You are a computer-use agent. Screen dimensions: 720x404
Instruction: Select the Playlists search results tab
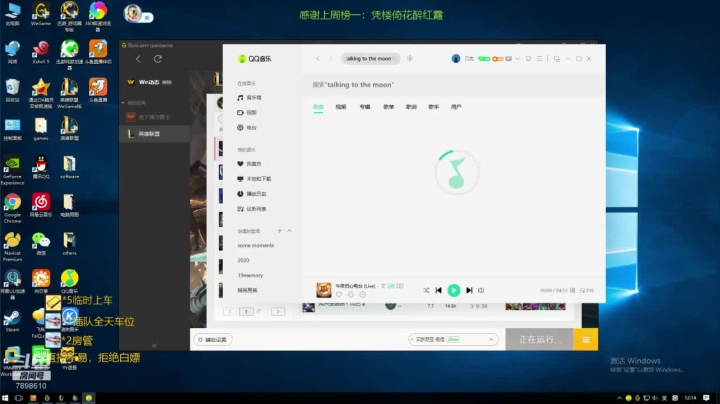click(x=388, y=107)
